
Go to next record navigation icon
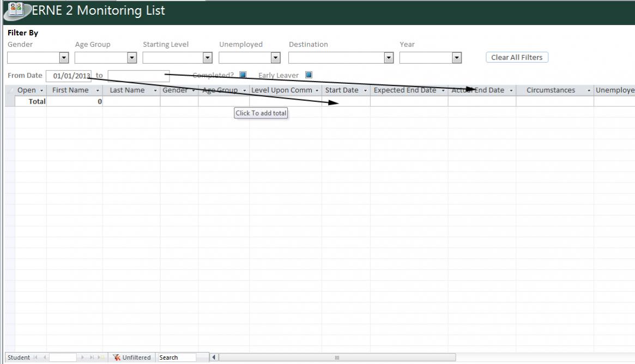coord(82,357)
